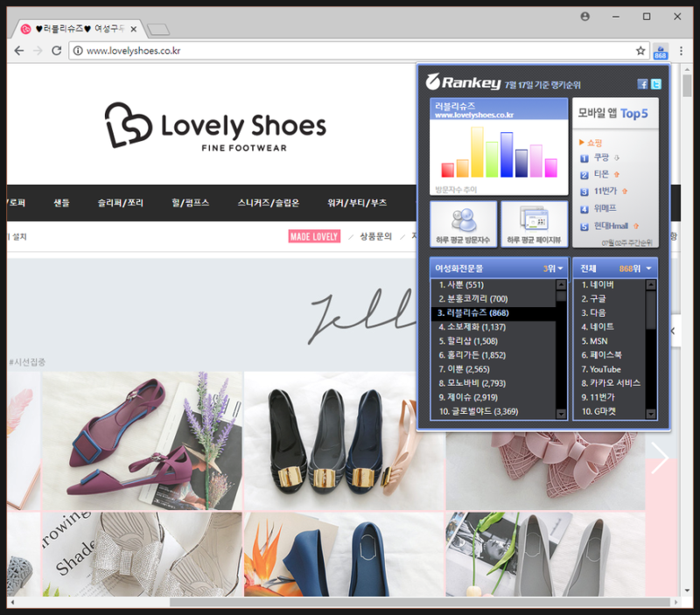Image resolution: width=700 pixels, height=615 pixels.
Task: Bookmark page with the star icon
Action: [x=640, y=51]
